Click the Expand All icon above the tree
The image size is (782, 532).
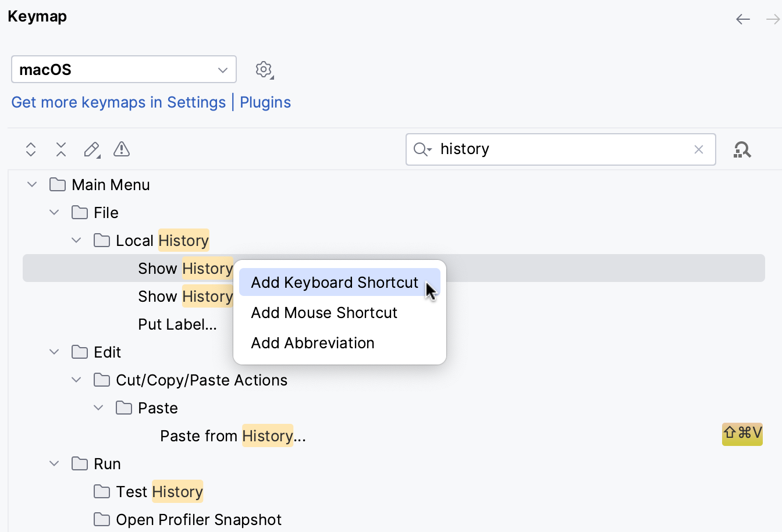tap(30, 149)
